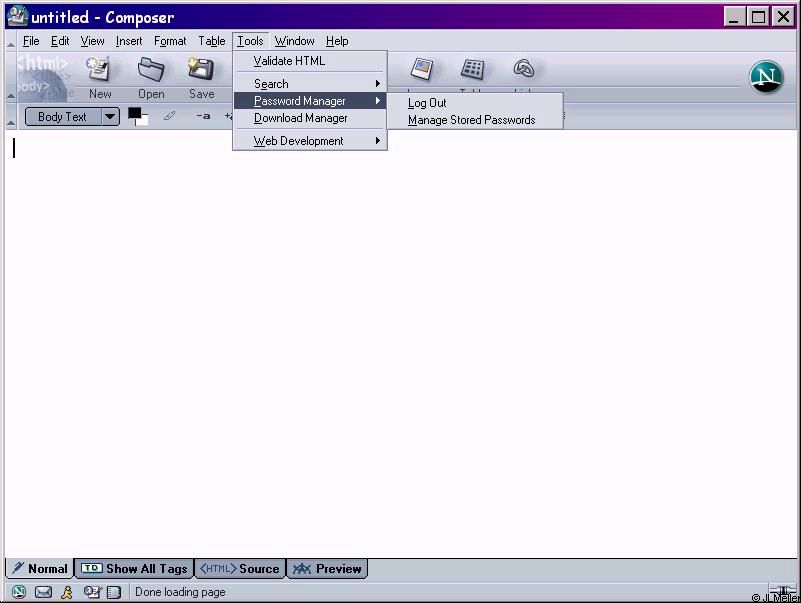Click the Netscape N logo throbber

click(x=766, y=77)
